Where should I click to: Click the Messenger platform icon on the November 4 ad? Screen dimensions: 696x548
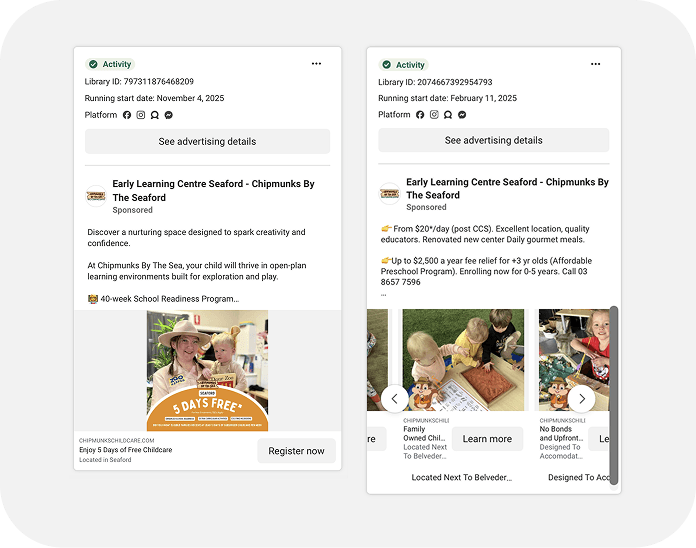169,115
